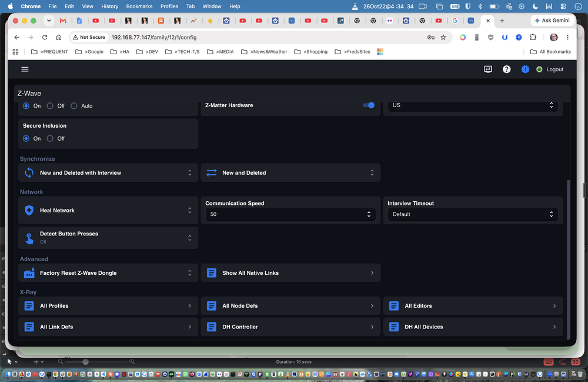The height and width of the screenshot is (382, 588).
Task: Click the page vertical scrollbar
Action: 569,259
